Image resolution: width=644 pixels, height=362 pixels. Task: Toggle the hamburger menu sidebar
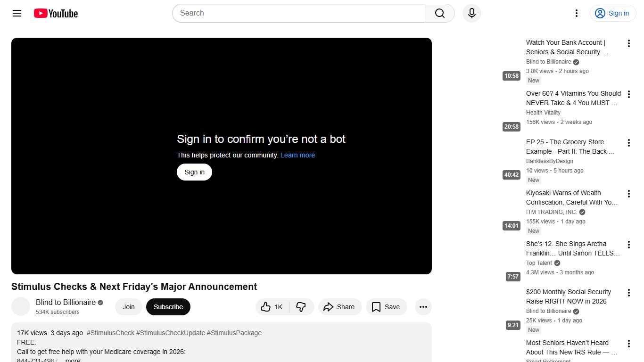[x=17, y=13]
